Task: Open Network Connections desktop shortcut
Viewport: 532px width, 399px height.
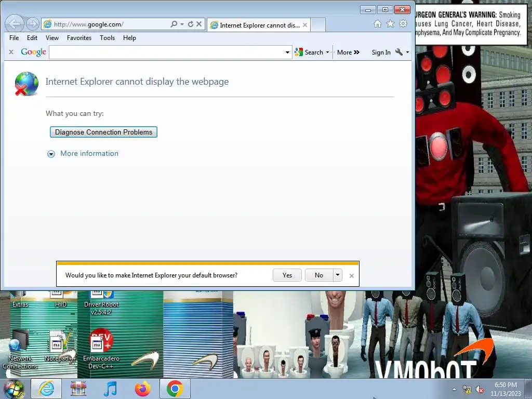Action: point(20,350)
